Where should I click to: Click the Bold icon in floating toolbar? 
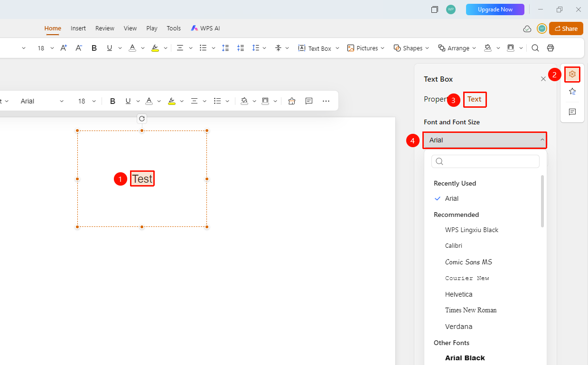[x=113, y=101]
